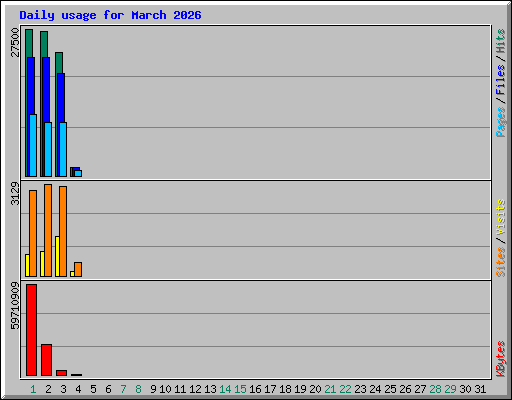The image size is (512, 400).
Task: Click day 10 on the x-axis
Action: 165,389
